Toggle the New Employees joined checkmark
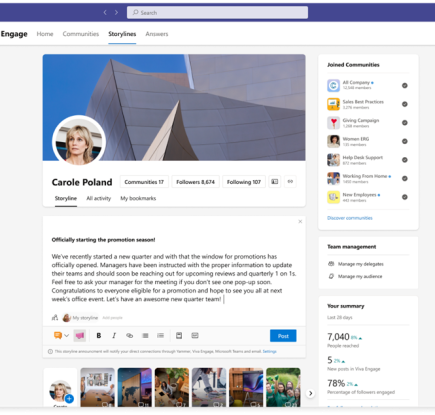This screenshot has height=415, width=435. (x=405, y=197)
